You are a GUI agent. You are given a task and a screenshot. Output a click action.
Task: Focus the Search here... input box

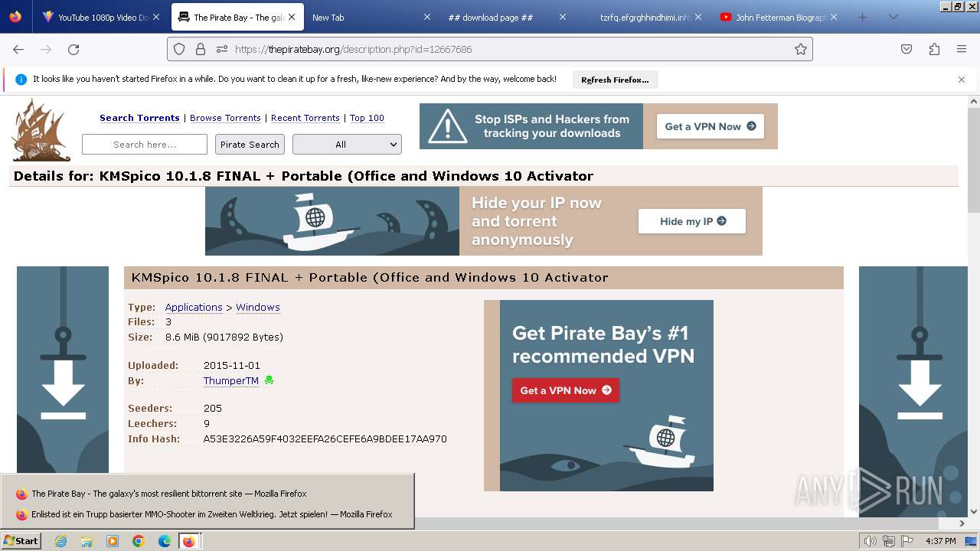pos(145,145)
